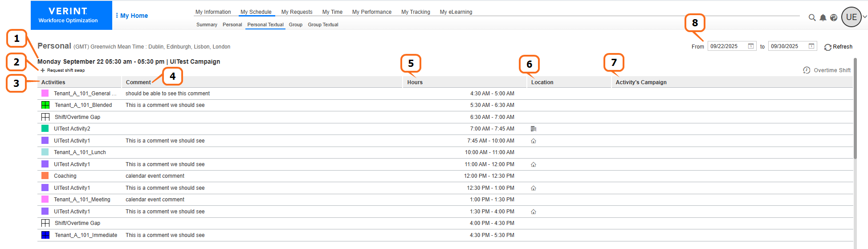
Task: Click the orange Coaching color swatch
Action: pyautogui.click(x=45, y=176)
